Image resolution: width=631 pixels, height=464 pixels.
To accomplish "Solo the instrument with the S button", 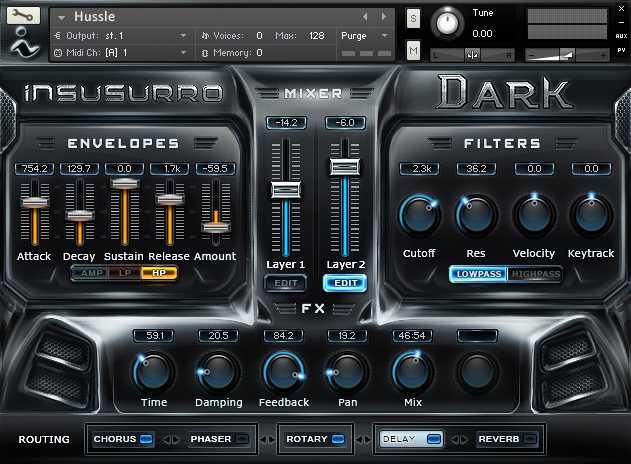I will 413,18.
